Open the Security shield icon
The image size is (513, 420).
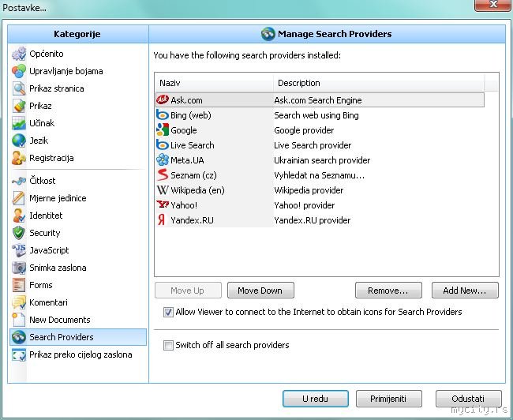click(x=19, y=233)
